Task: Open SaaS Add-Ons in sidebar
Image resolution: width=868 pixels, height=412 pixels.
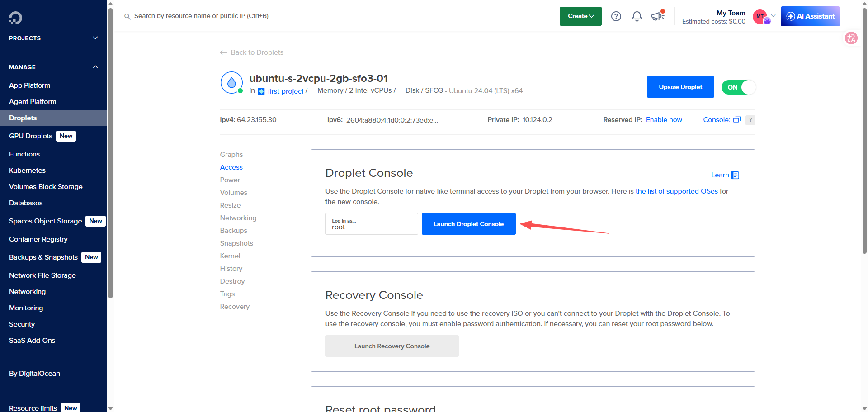Action: point(32,341)
